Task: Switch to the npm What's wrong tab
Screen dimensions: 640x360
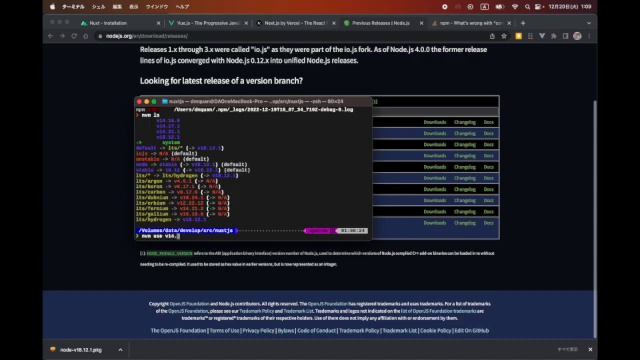Action: click(471, 23)
